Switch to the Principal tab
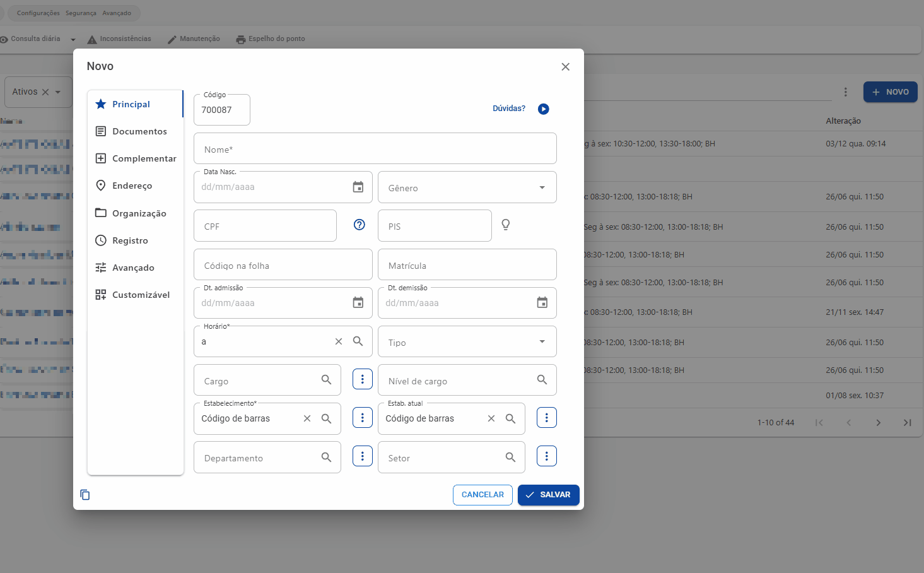The width and height of the screenshot is (924, 573). pos(135,104)
